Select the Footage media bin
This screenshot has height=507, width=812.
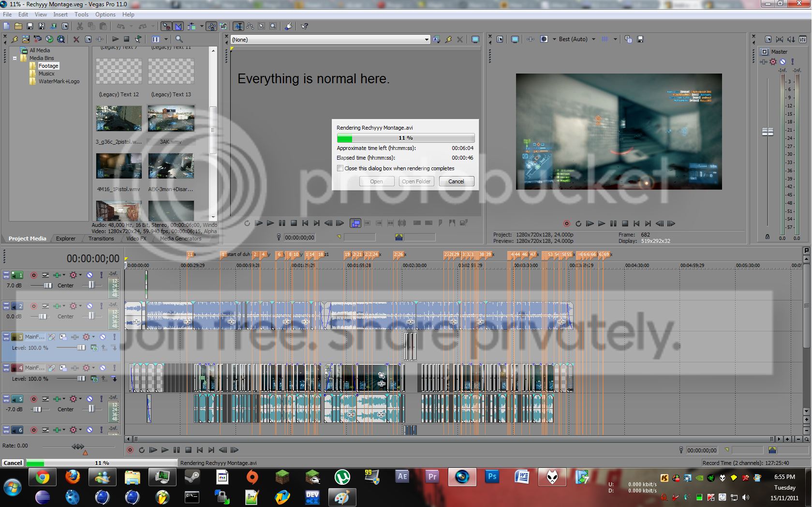[x=48, y=66]
